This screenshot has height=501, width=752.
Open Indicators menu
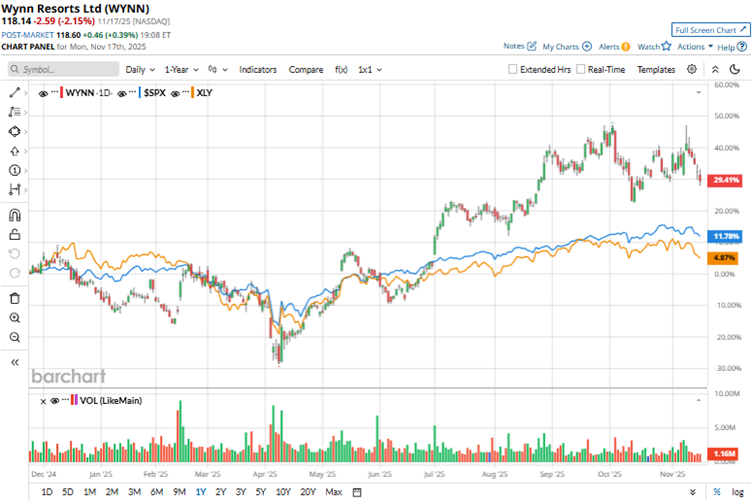[x=258, y=70]
